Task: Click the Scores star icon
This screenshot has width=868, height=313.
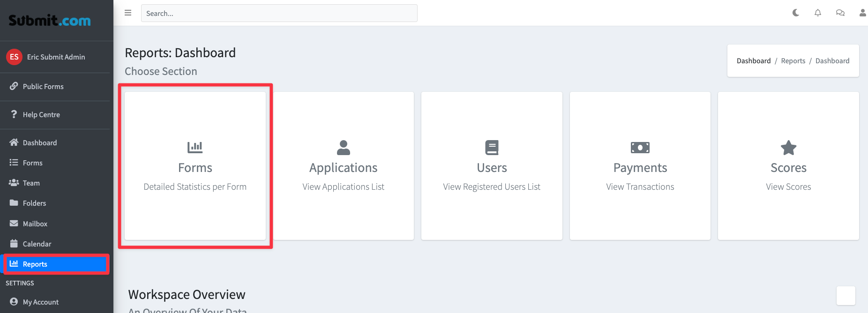Action: [x=788, y=148]
